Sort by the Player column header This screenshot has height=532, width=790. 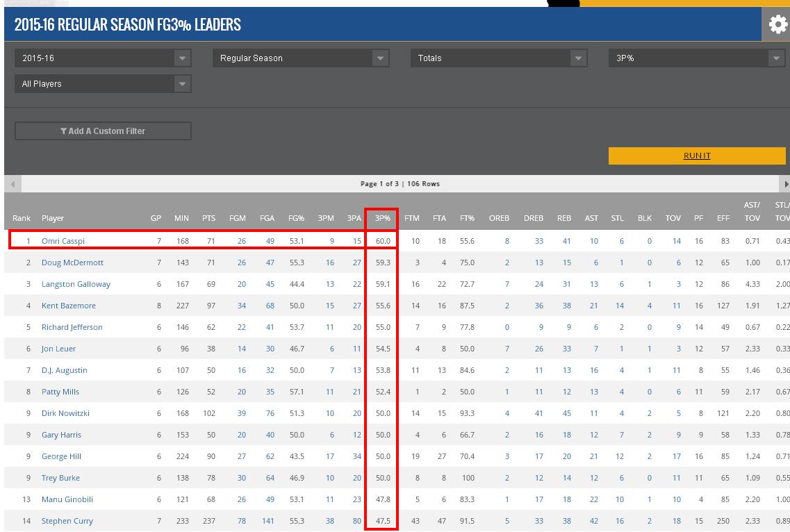(x=53, y=218)
